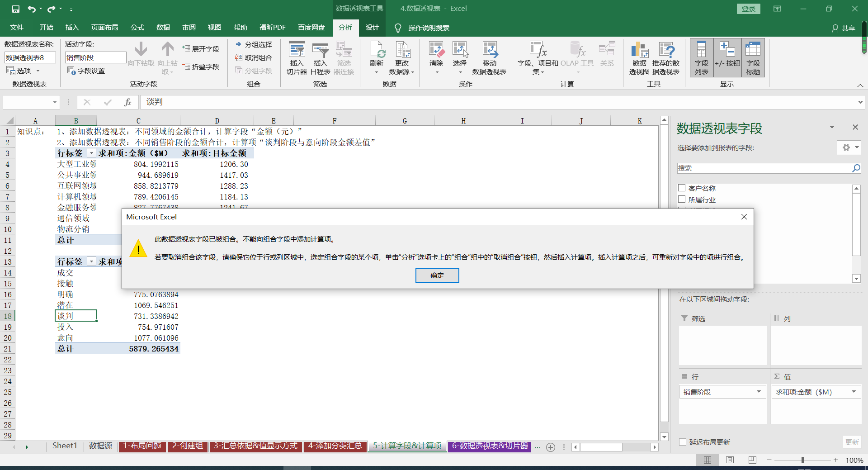The height and width of the screenshot is (470, 868).
Task: Open row labels filter dropdown in cell B13
Action: pyautogui.click(x=91, y=262)
